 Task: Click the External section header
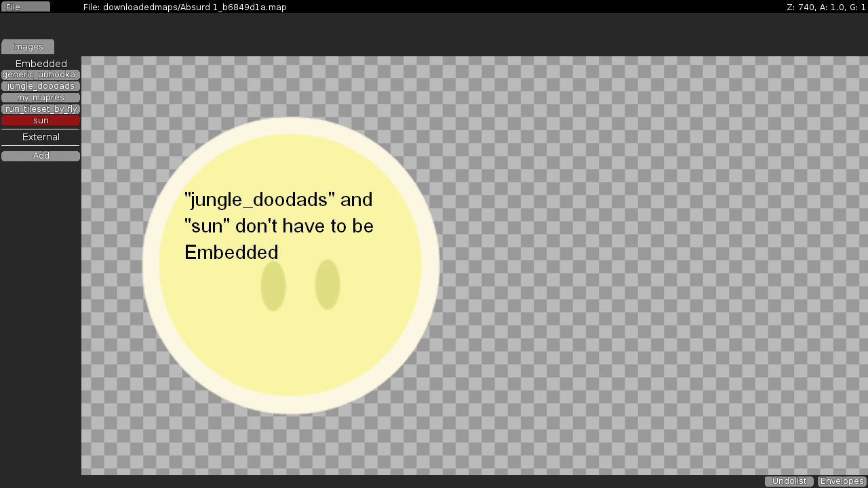point(41,137)
